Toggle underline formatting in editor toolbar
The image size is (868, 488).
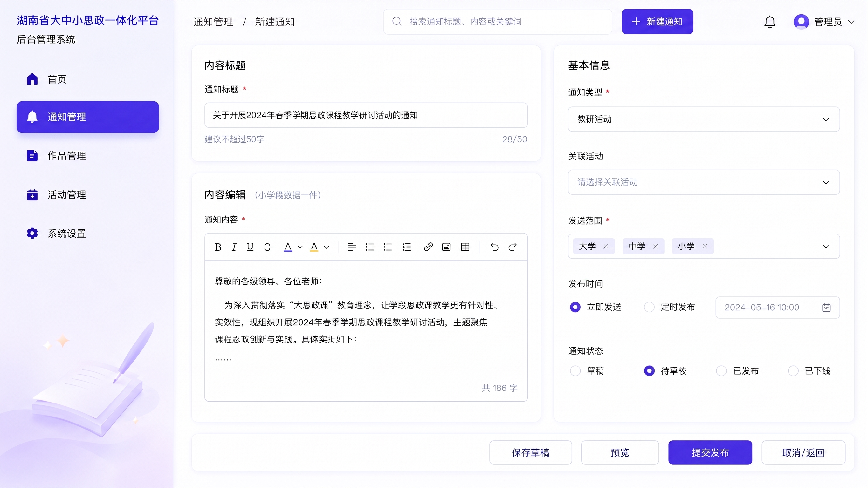250,247
